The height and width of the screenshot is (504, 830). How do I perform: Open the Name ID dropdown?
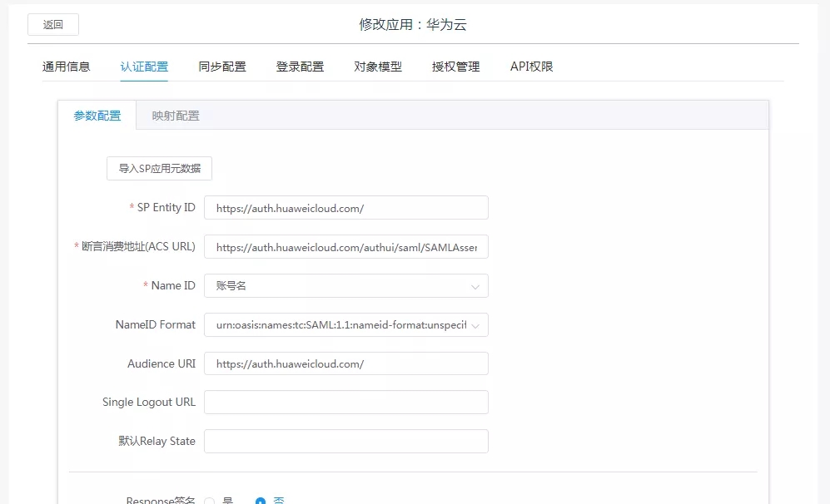click(x=346, y=285)
